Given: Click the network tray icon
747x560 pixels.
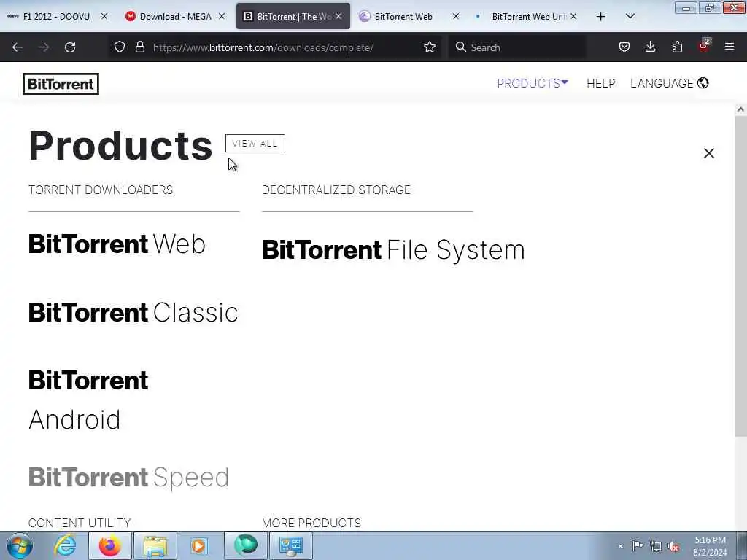Looking at the screenshot, I should 656,546.
